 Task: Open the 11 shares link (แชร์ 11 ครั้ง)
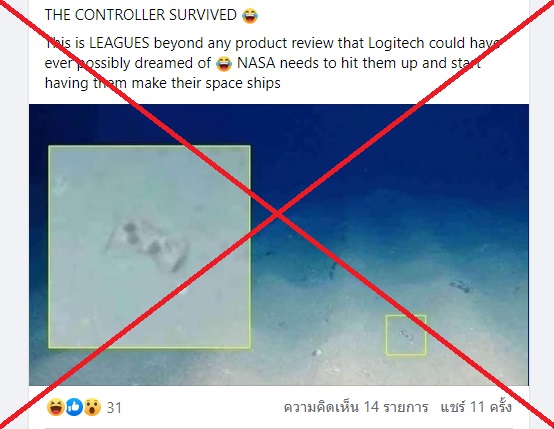(x=476, y=407)
